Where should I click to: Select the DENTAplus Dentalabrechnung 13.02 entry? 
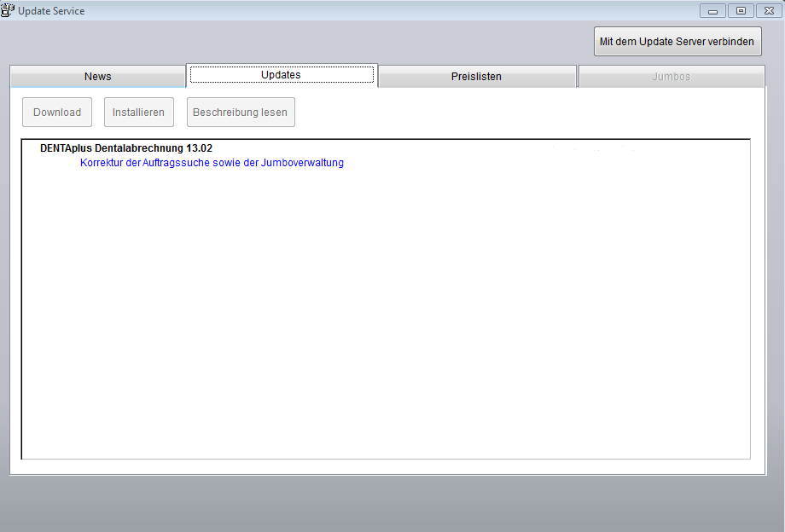[126, 148]
